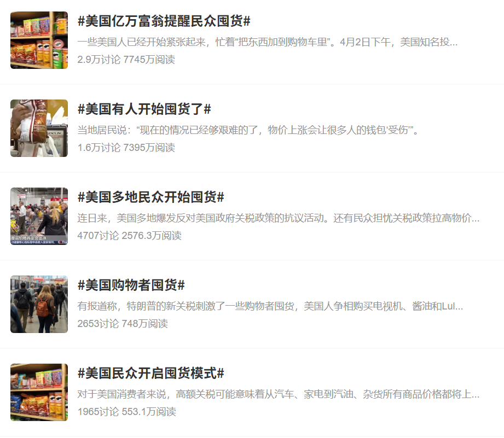Image resolution: width=504 pixels, height=438 pixels.
Task: Open topic #美国有人开始囤货了#
Action: pos(144,109)
